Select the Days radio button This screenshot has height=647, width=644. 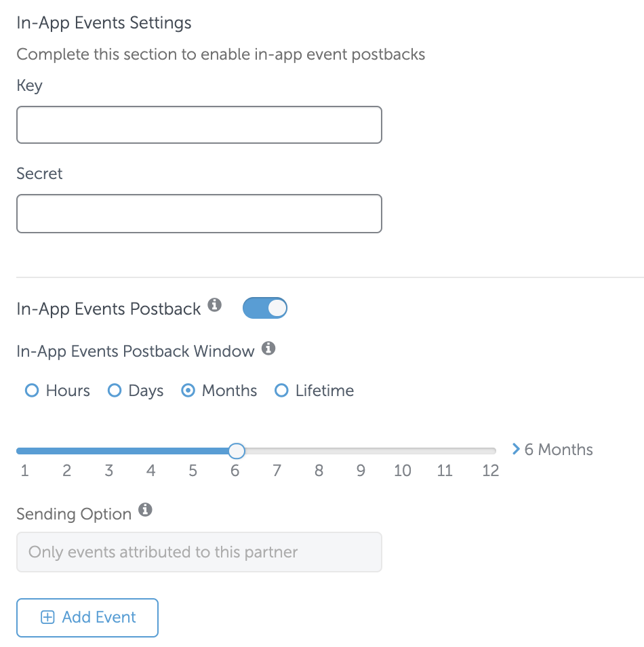coord(115,391)
